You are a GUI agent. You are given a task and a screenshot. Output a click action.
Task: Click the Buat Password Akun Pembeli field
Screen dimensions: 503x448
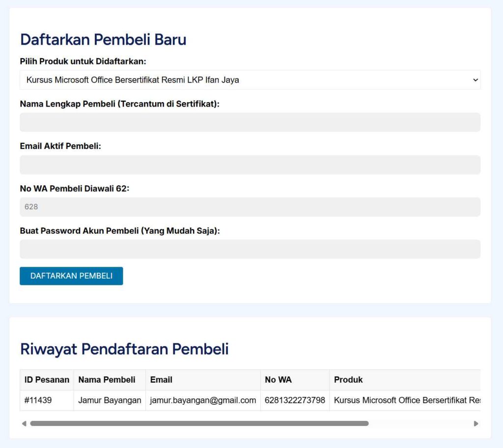[x=250, y=249]
